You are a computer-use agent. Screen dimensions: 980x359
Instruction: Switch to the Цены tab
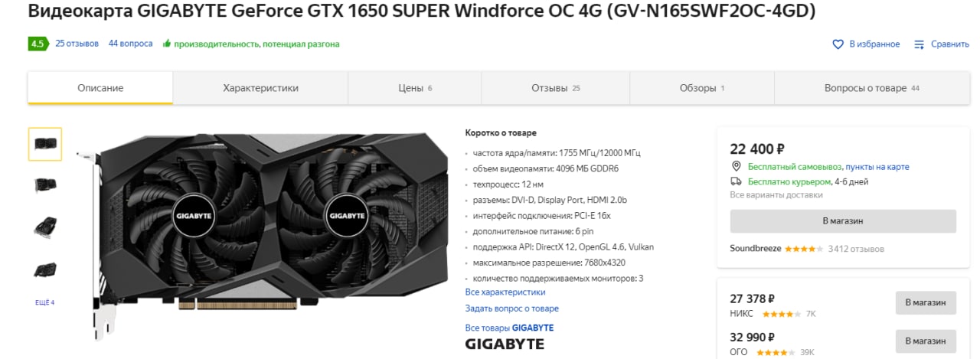point(415,88)
